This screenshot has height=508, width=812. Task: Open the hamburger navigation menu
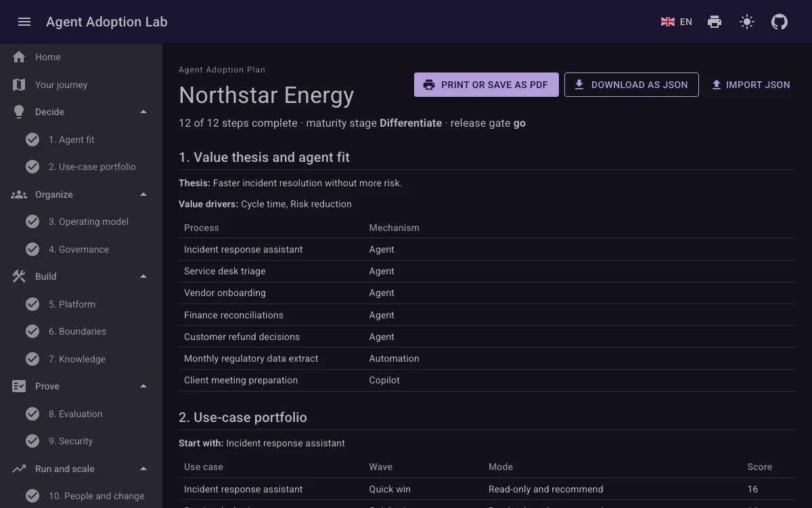(24, 22)
